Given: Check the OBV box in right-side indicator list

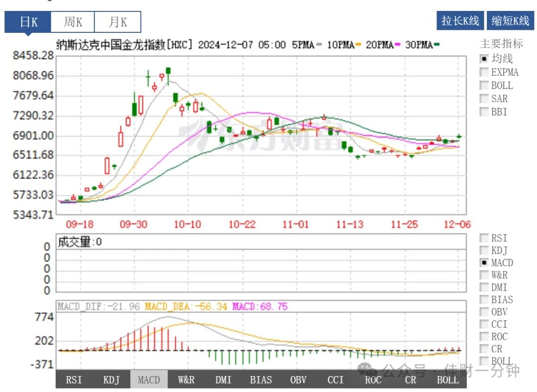Looking at the screenshot, I should tap(484, 312).
